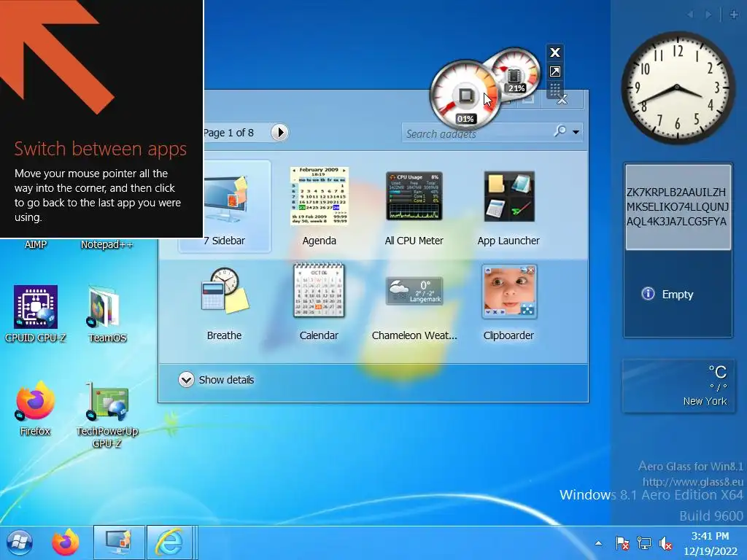The height and width of the screenshot is (560, 747).
Task: Grab the CPU meter gadget drag handle
Action: (x=555, y=89)
